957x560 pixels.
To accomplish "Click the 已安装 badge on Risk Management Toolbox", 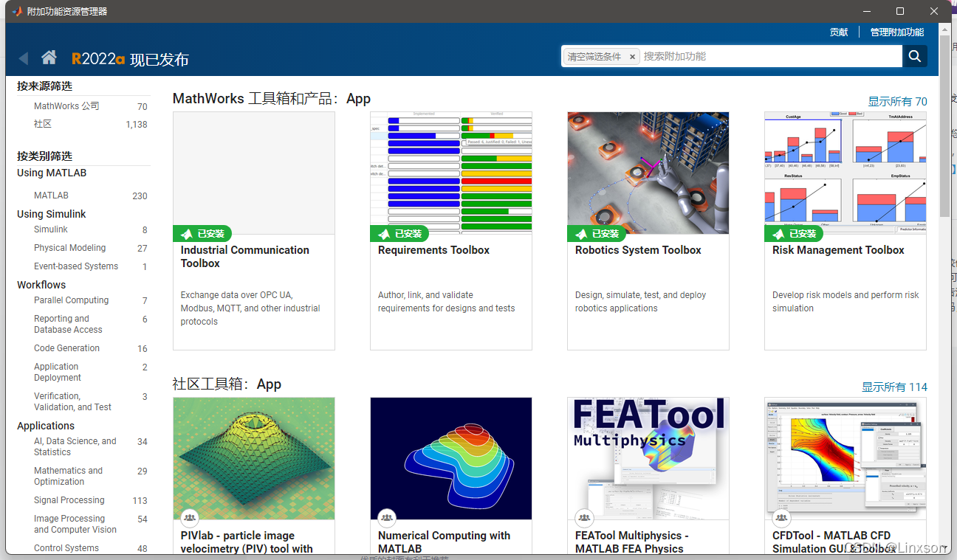I will coord(794,233).
